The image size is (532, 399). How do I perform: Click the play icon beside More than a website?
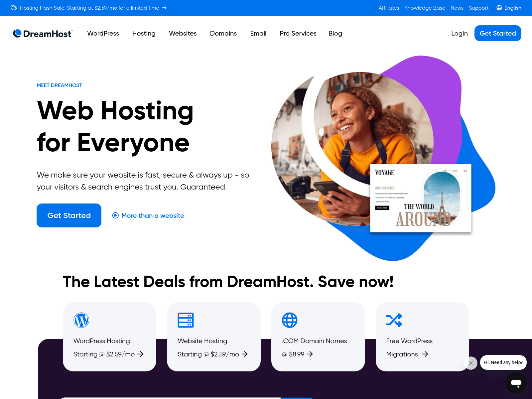click(x=115, y=215)
